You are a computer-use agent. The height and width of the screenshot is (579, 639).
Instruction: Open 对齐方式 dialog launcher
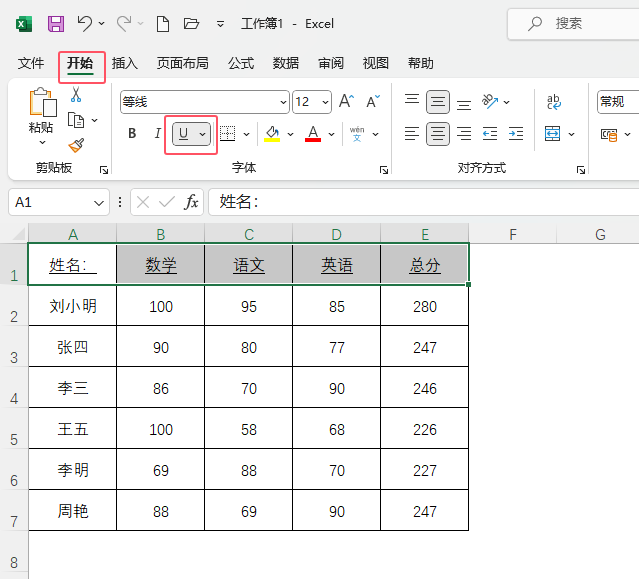point(581,170)
